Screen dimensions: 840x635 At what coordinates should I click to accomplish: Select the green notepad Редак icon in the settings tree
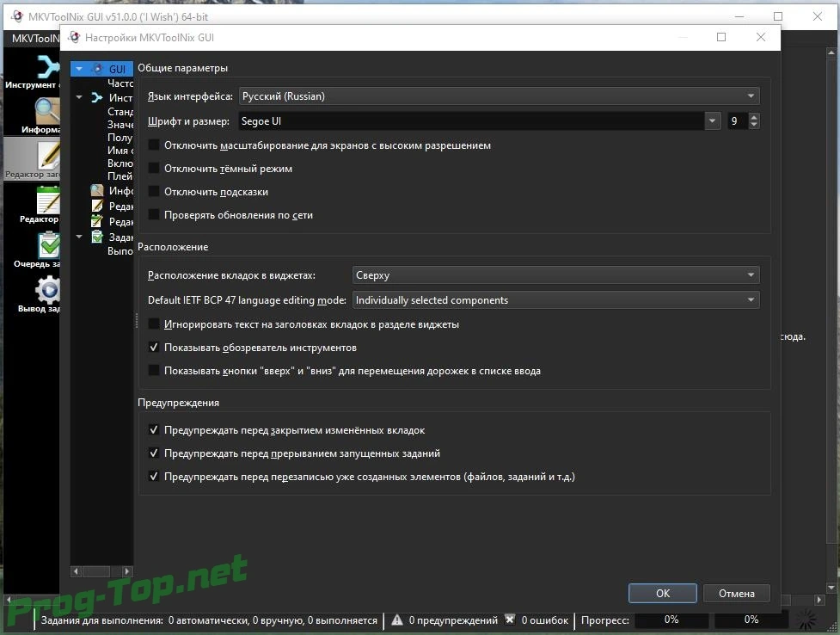(x=97, y=221)
